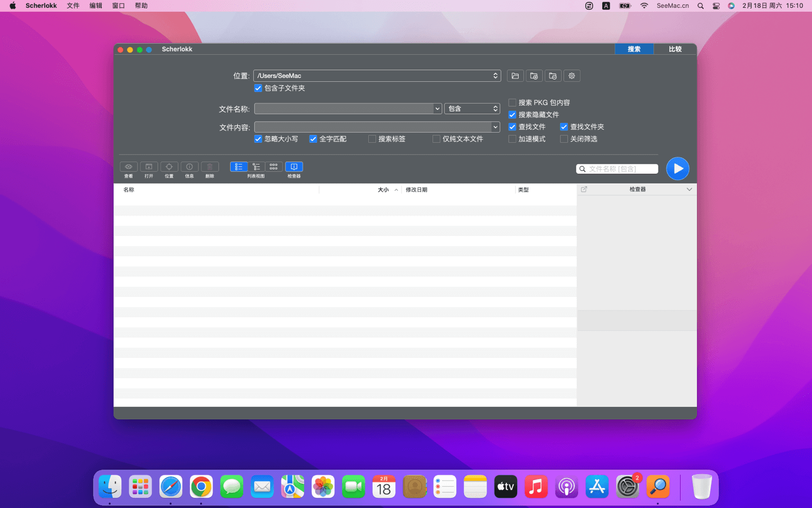Enable 加速模式 checkbox
Screen dimensions: 812x508
512,139
